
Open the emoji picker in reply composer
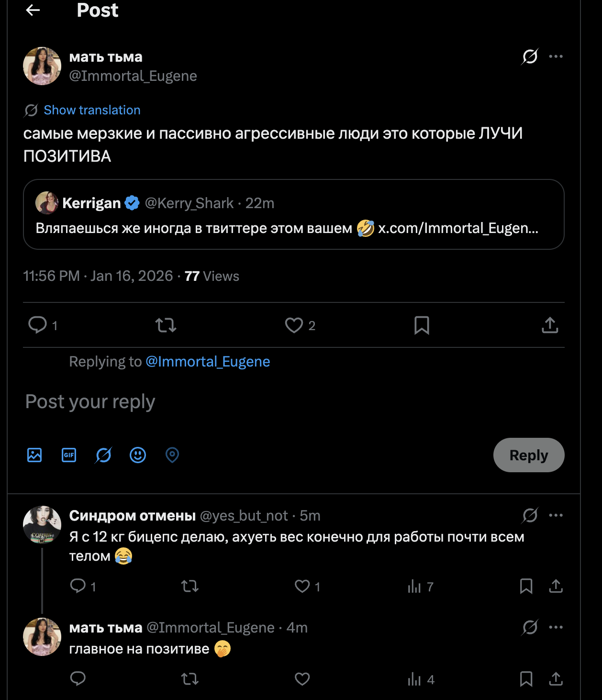(138, 455)
